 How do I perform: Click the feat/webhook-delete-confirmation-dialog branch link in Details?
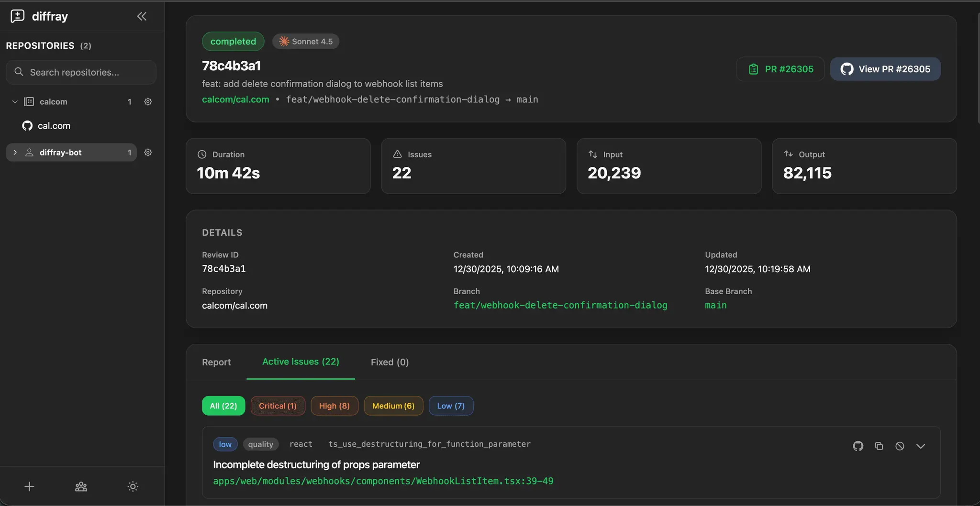click(560, 305)
